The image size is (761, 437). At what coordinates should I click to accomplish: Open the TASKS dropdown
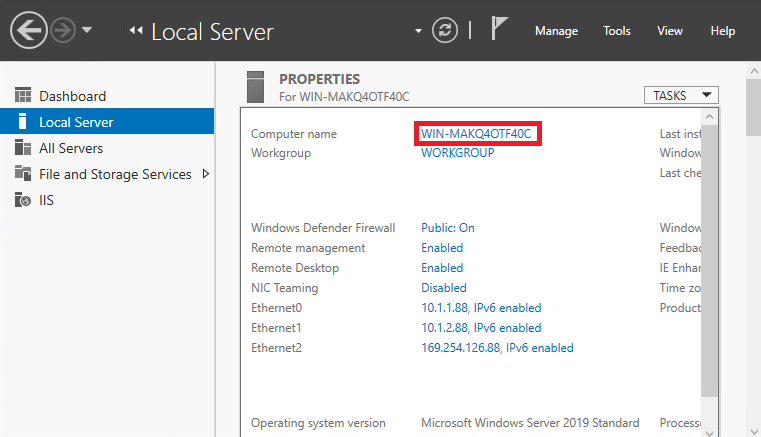(x=682, y=95)
